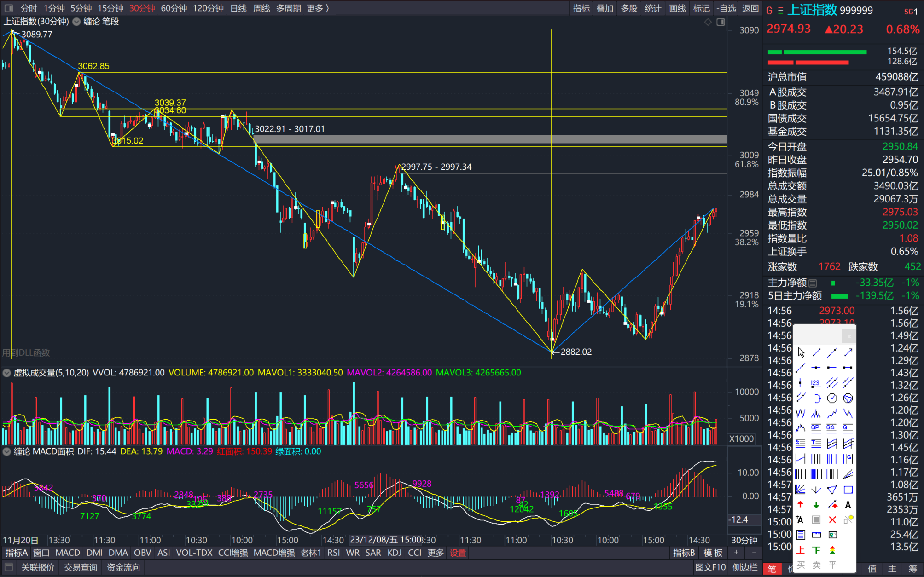This screenshot has height=577, width=924.
Task: Click the red X delete drawing tool
Action: pos(832,519)
